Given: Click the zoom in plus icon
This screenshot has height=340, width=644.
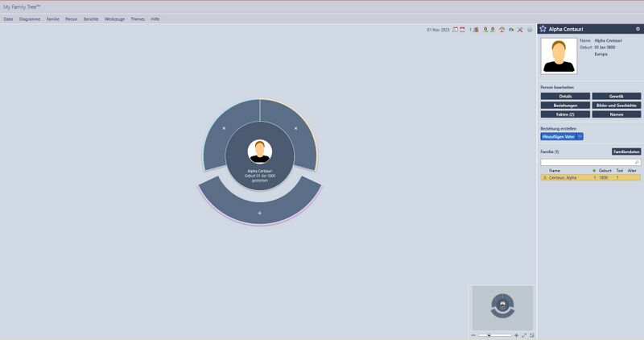Looking at the screenshot, I should point(516,334).
